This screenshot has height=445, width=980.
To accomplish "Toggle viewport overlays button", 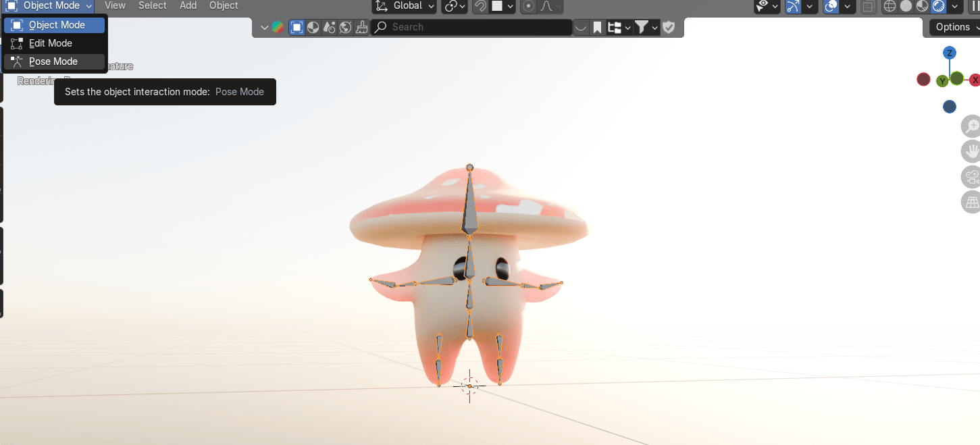I will point(831,6).
